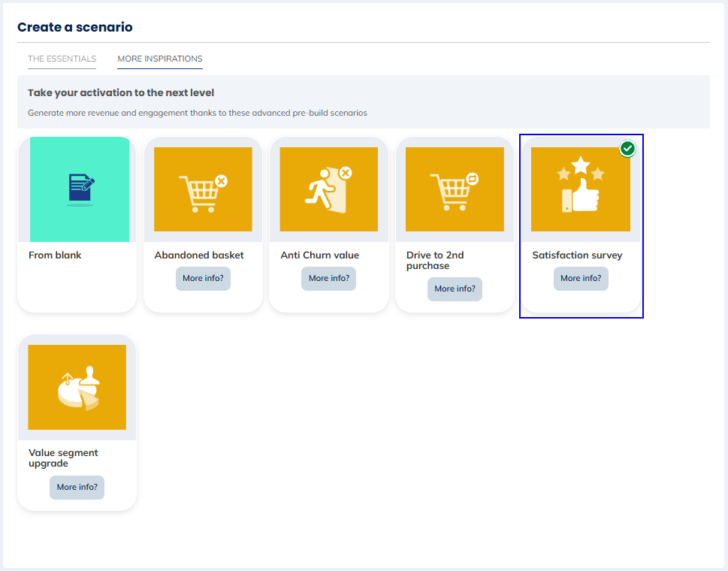View More info for Drive to 2nd purchase

pyautogui.click(x=455, y=289)
